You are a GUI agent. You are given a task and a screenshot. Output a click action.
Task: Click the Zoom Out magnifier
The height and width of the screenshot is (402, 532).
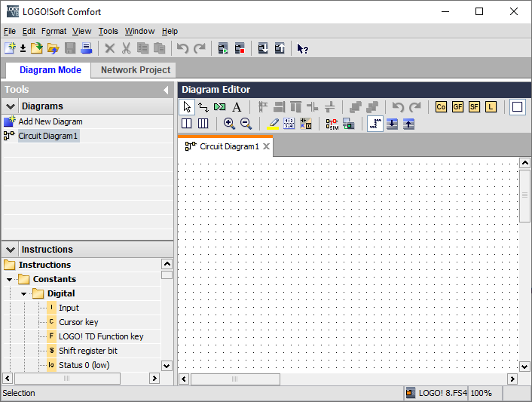point(246,124)
